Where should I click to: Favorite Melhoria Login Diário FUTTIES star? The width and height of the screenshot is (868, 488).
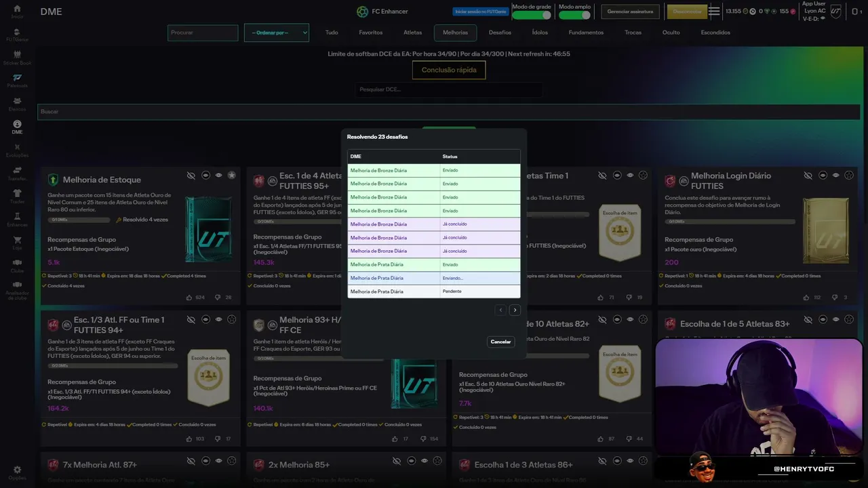click(x=848, y=175)
